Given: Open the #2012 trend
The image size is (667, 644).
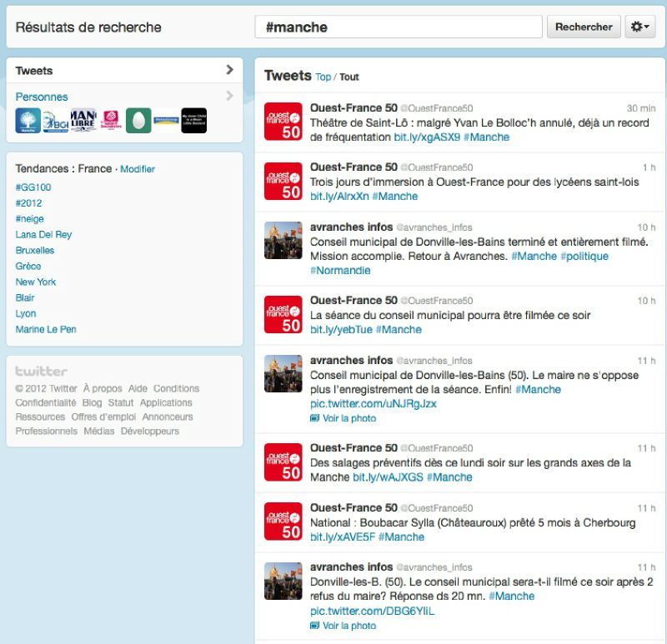Looking at the screenshot, I should [x=28, y=202].
